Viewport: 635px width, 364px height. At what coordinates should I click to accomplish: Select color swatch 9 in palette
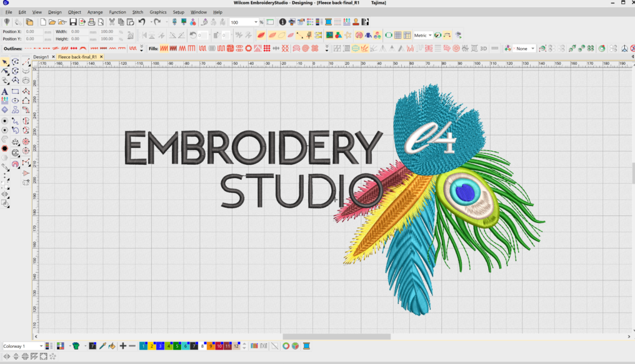(211, 346)
